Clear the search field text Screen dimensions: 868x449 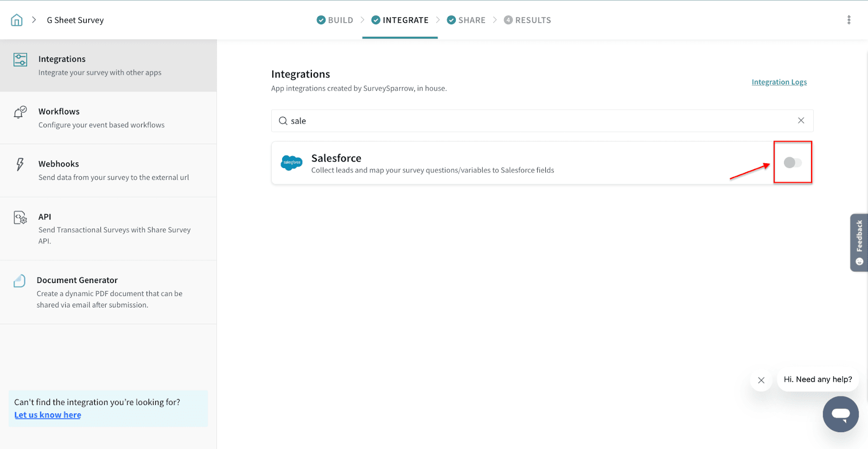coord(801,120)
